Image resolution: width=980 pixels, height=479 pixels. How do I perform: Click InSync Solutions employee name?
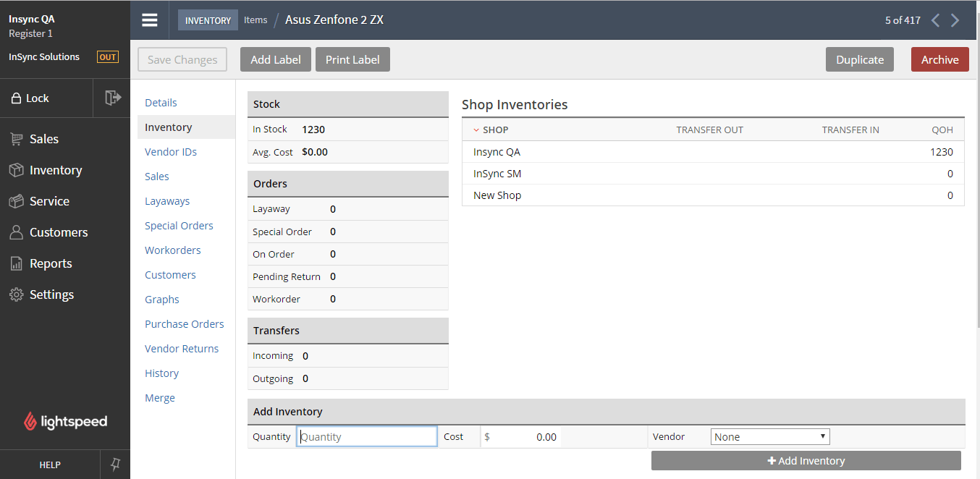tap(44, 57)
